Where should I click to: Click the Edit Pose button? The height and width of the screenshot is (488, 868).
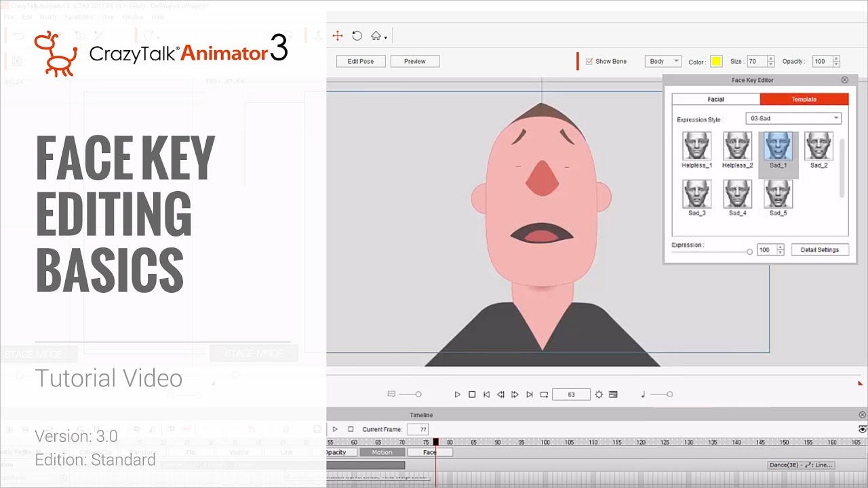[x=361, y=61]
